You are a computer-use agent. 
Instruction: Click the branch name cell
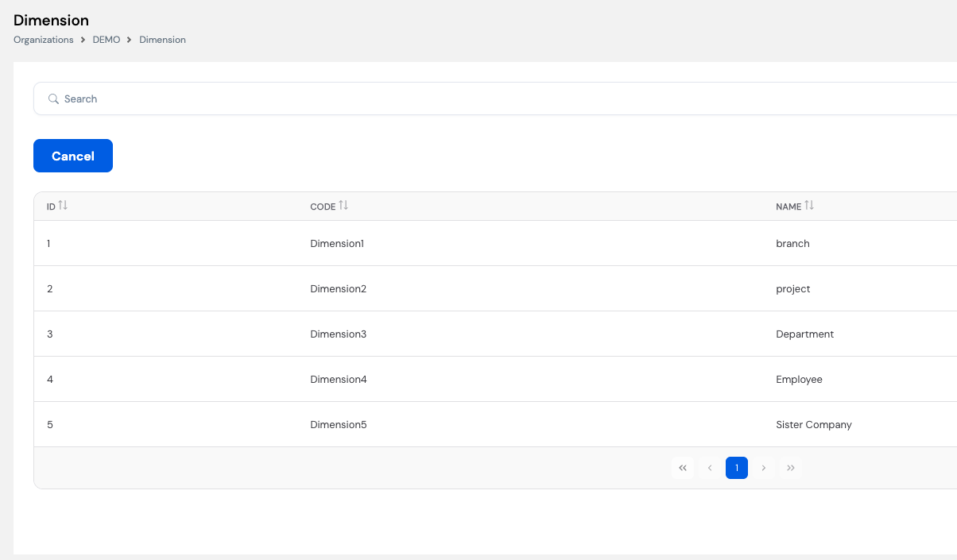792,244
